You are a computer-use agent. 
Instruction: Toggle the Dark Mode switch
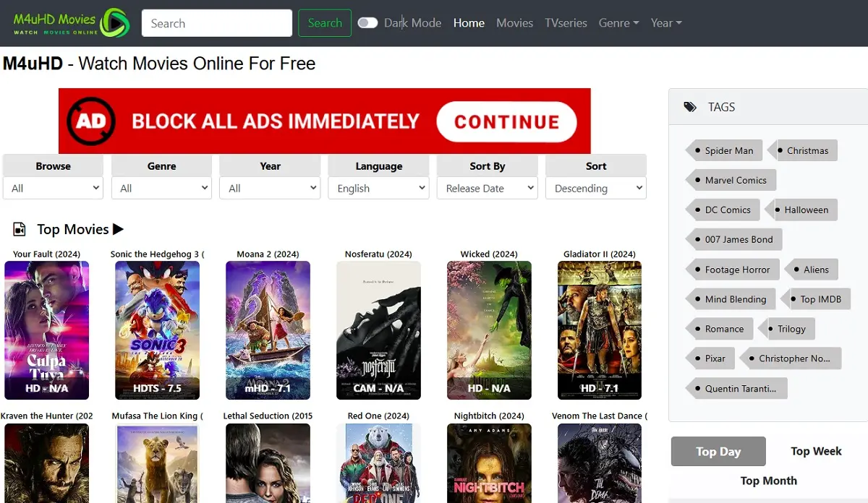pos(367,23)
